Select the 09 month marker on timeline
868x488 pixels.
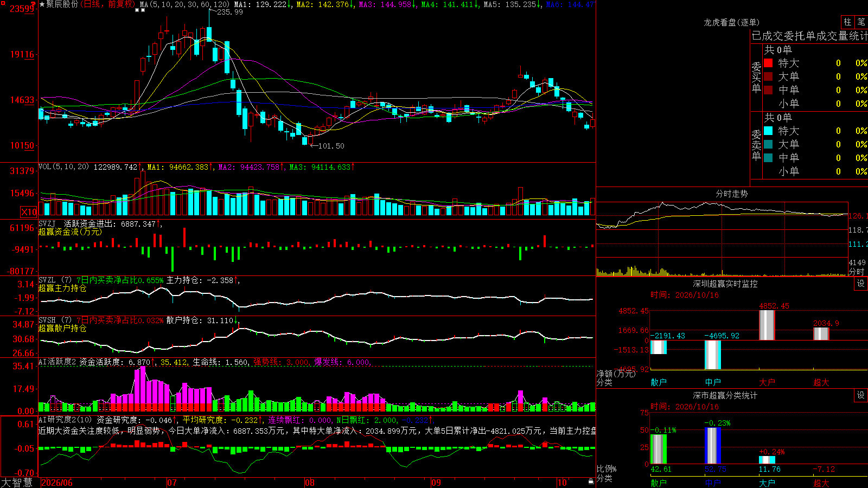click(436, 483)
